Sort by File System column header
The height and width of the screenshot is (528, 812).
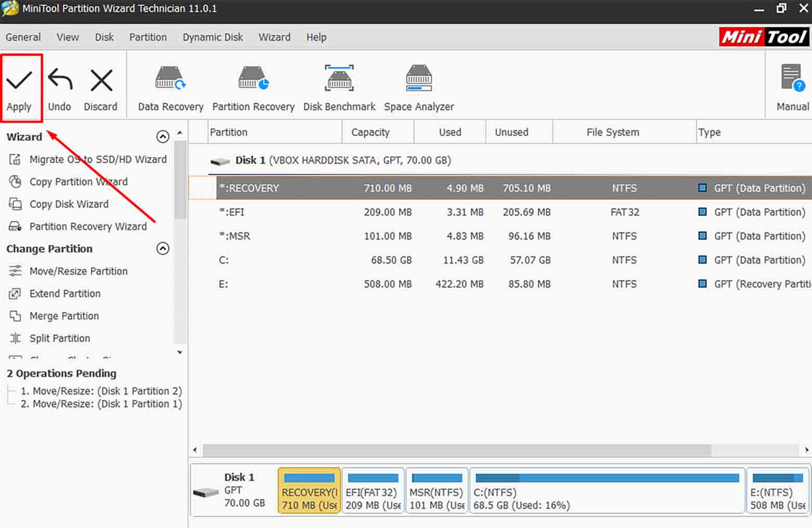624,132
